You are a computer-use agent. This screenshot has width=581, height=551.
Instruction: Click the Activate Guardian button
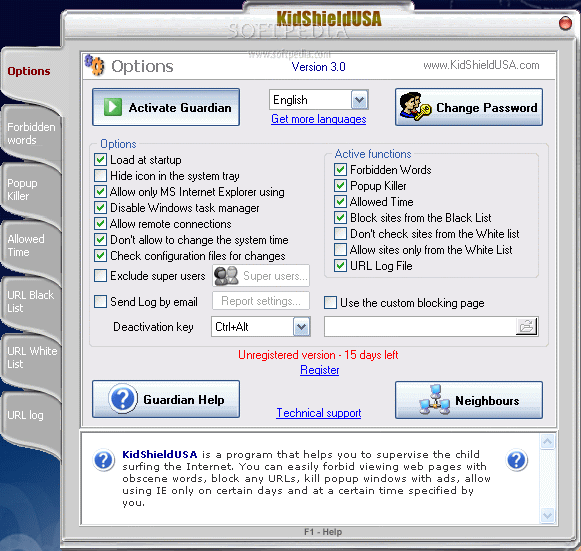point(166,107)
